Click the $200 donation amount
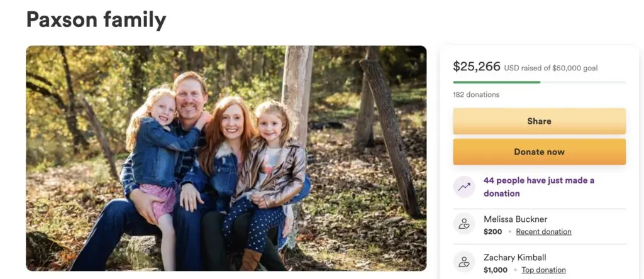Viewport: 644px width, 279px height. (x=493, y=232)
